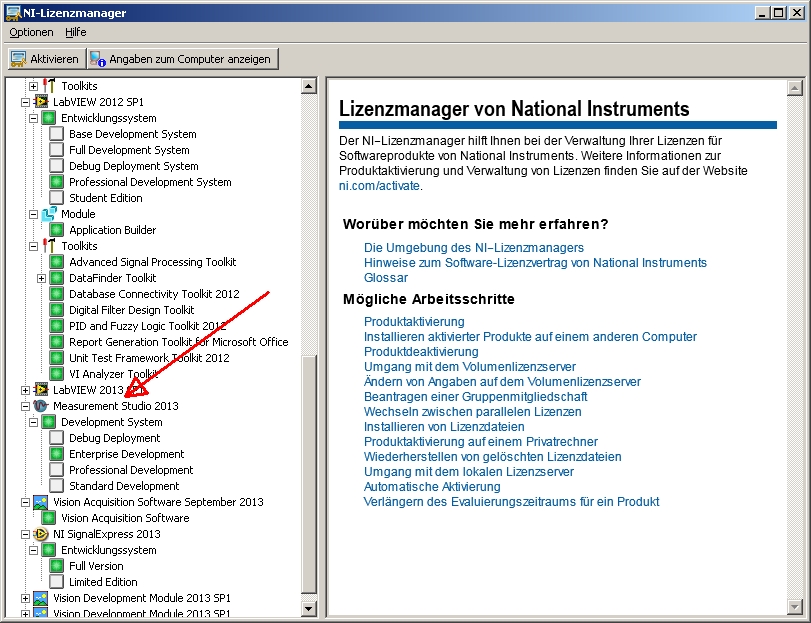Click green icon next to Unit Test Framework Toolkit
Viewport: 811px width, 623px height.
pos(56,358)
